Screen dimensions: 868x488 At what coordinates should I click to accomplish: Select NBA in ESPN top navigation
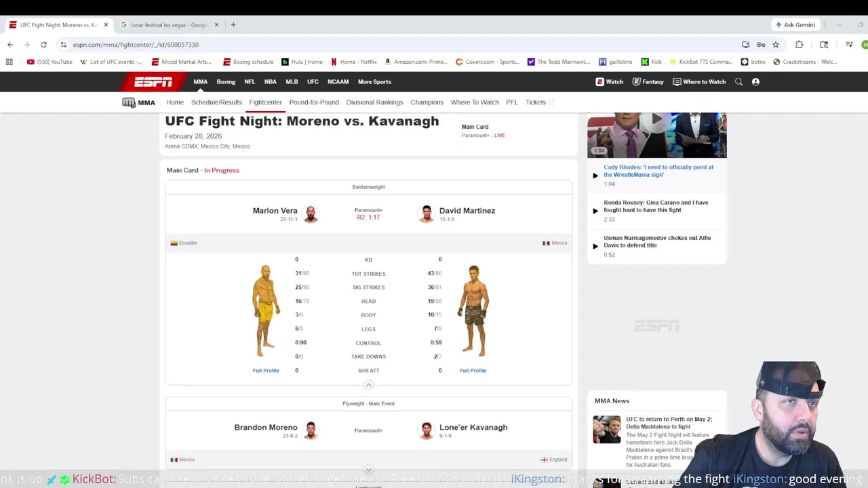271,82
